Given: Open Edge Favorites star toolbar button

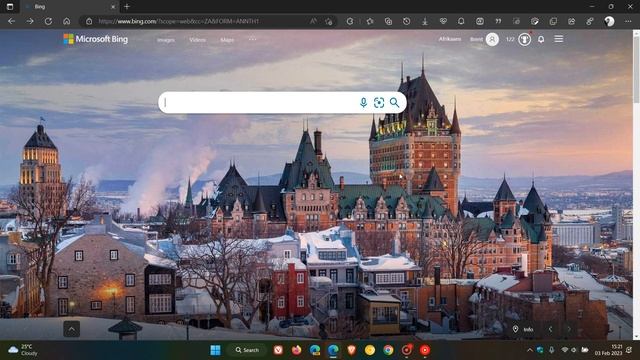Looking at the screenshot, I should pyautogui.click(x=370, y=21).
